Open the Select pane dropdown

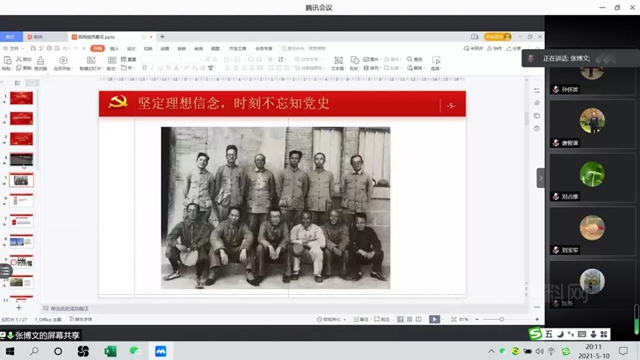coord(436,63)
